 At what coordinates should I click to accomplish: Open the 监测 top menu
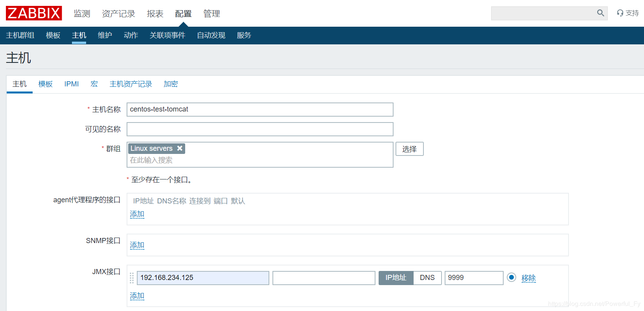[x=82, y=13]
